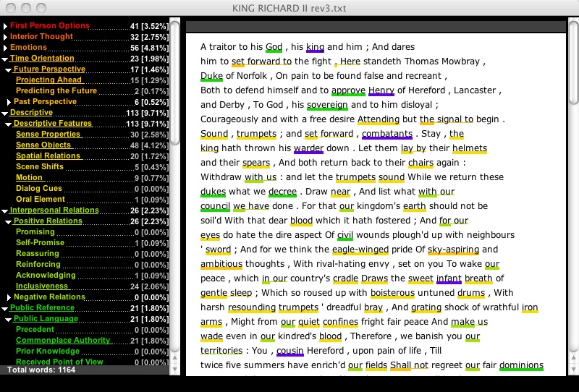Select the Oral Element row
579x392 pixels.
point(92,200)
